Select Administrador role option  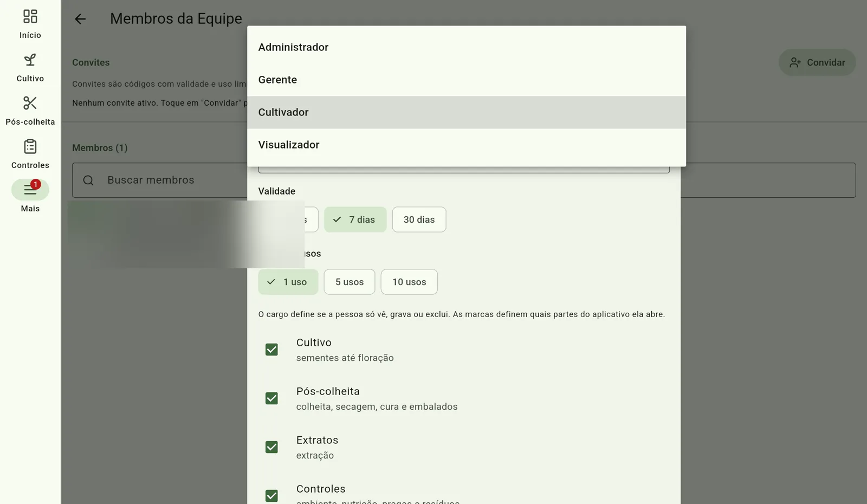pyautogui.click(x=467, y=47)
